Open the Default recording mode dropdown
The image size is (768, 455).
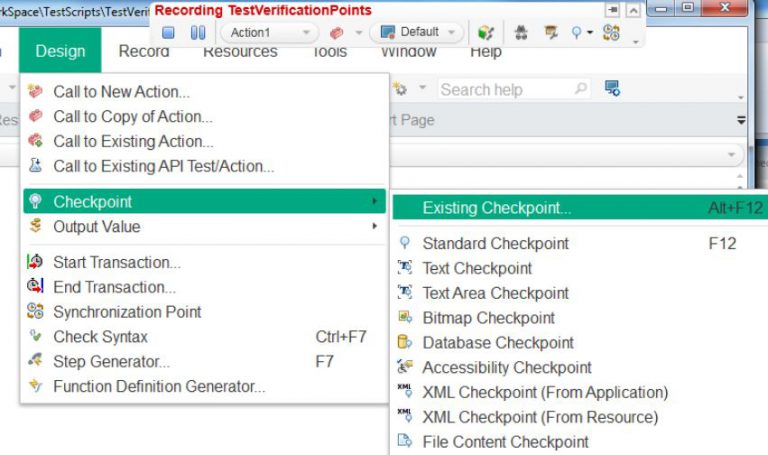point(416,32)
